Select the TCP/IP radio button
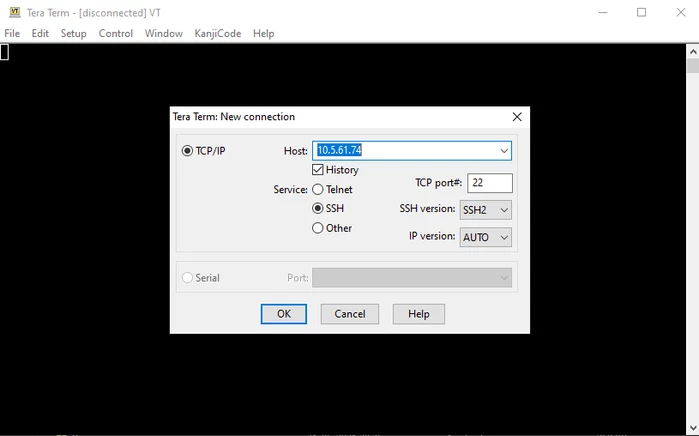Screen dimensions: 699x436 [187, 151]
